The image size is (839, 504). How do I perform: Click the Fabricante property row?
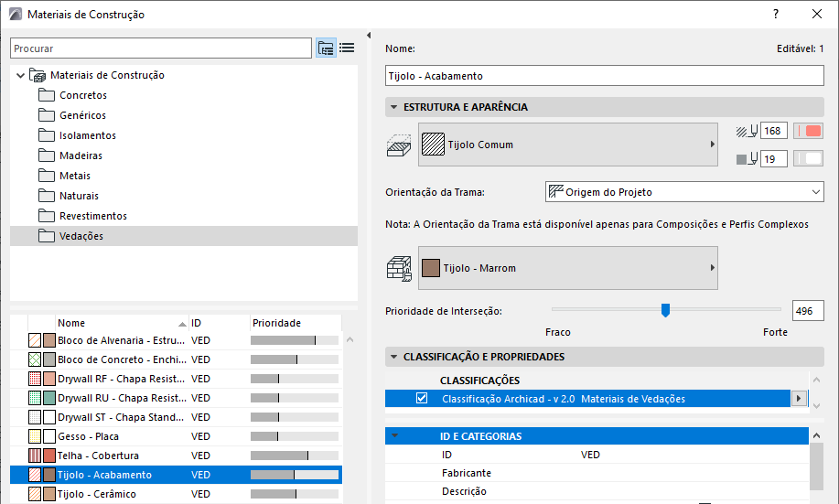[597, 473]
